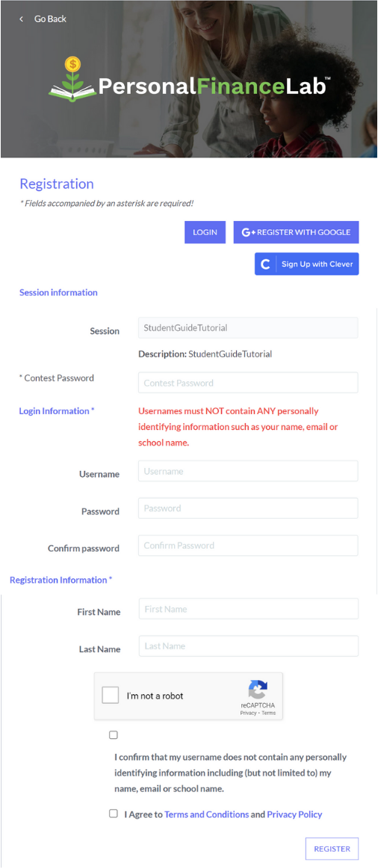Open the Privacy Policy link

294,814
